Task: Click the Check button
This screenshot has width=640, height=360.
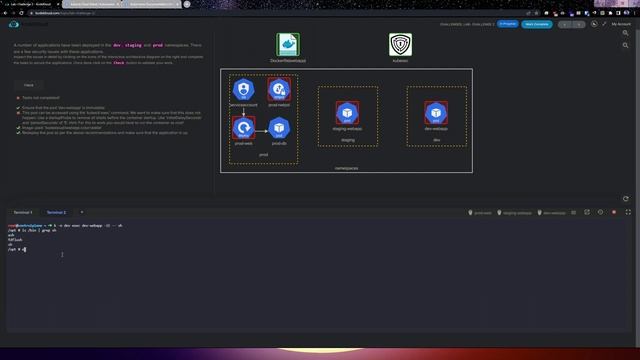Action: pos(29,85)
